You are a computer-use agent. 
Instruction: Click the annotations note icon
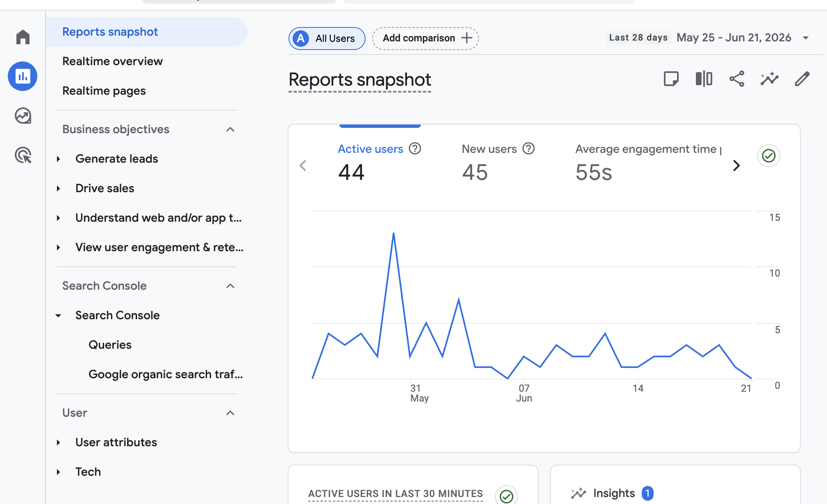tap(671, 79)
